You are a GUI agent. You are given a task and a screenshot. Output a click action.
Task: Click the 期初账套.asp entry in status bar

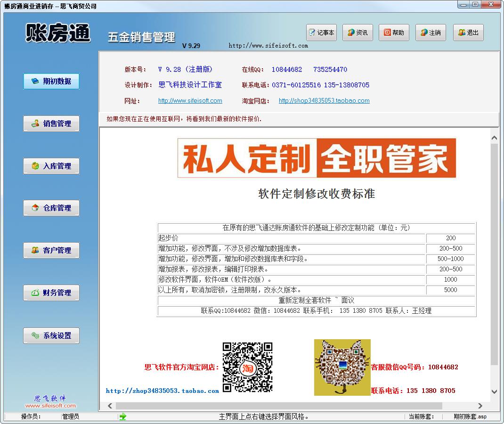tap(470, 416)
